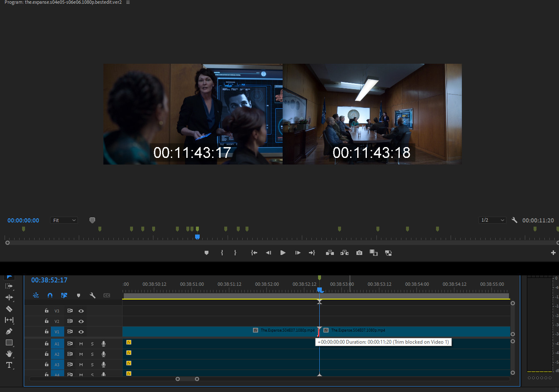Viewport: 559px width, 392px height.
Task: Select the Pen tool
Action: (x=9, y=332)
